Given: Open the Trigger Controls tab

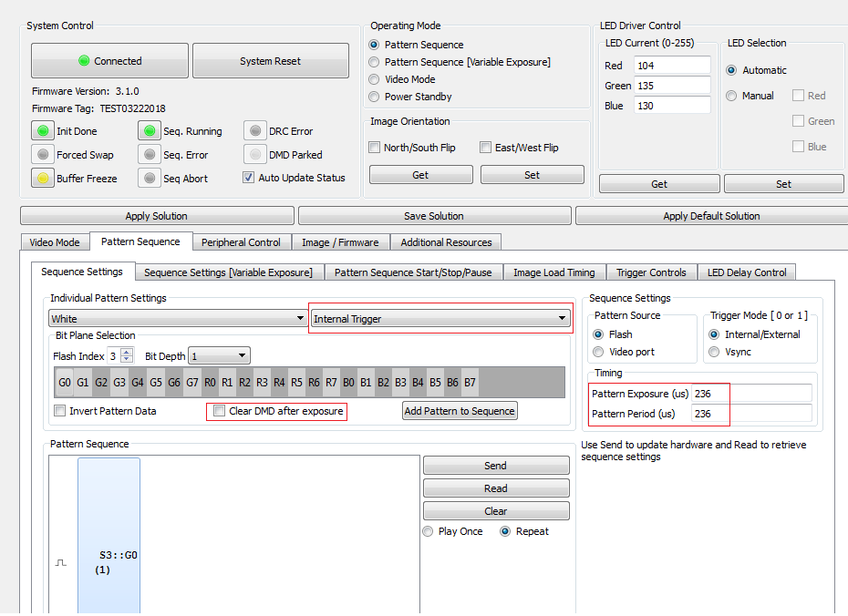Looking at the screenshot, I should [x=651, y=272].
